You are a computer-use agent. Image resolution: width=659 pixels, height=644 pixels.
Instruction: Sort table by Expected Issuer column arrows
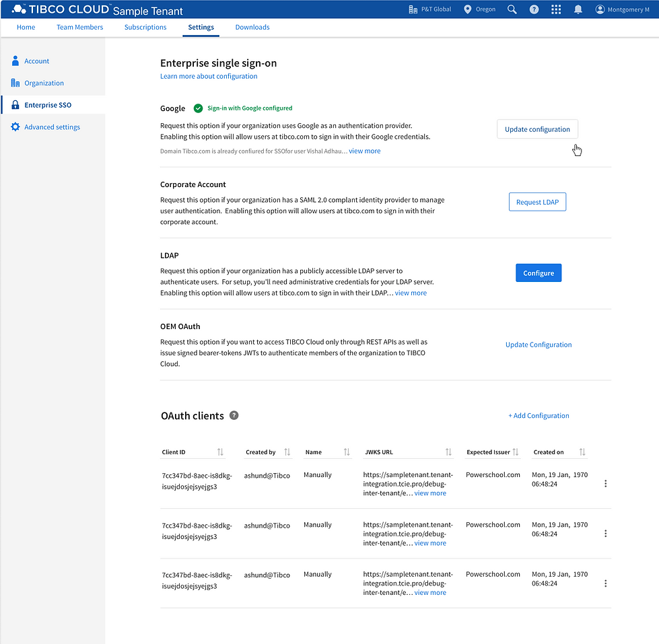[516, 452]
